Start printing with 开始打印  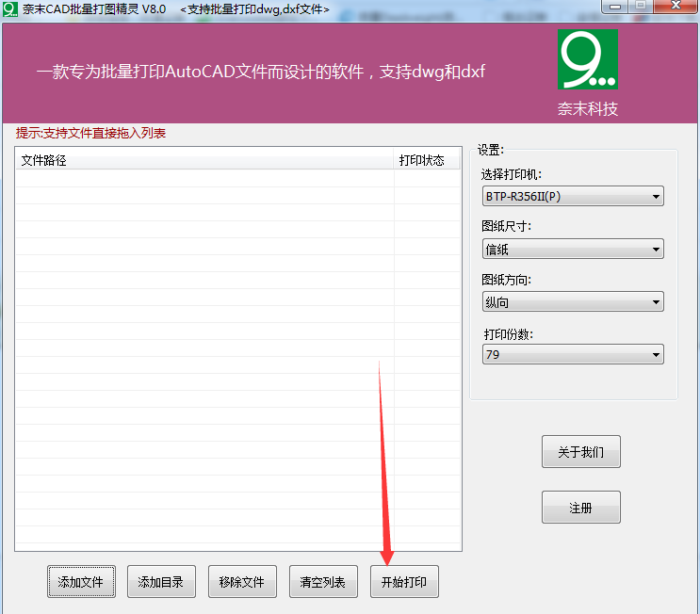coord(404,581)
